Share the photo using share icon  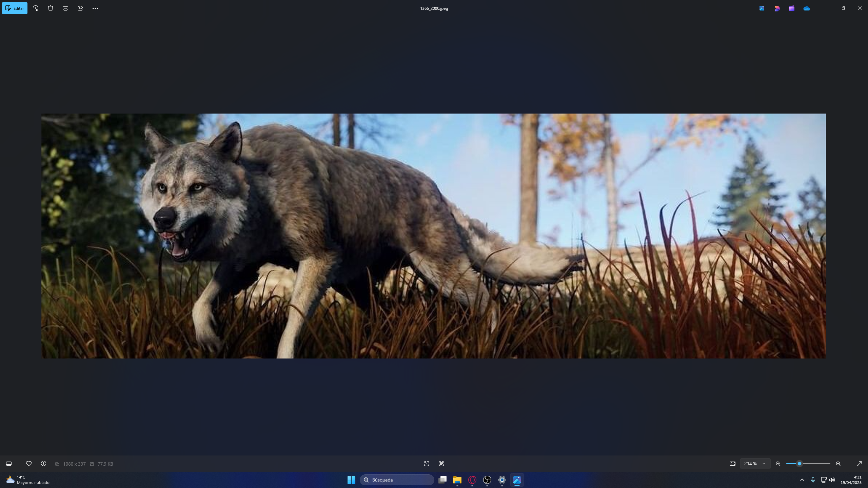tap(80, 8)
